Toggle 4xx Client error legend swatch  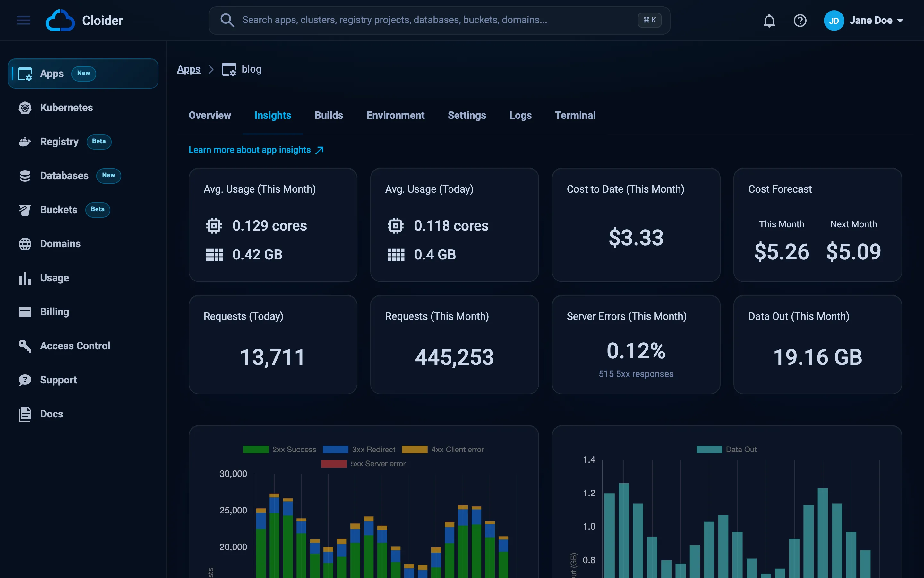click(x=414, y=450)
